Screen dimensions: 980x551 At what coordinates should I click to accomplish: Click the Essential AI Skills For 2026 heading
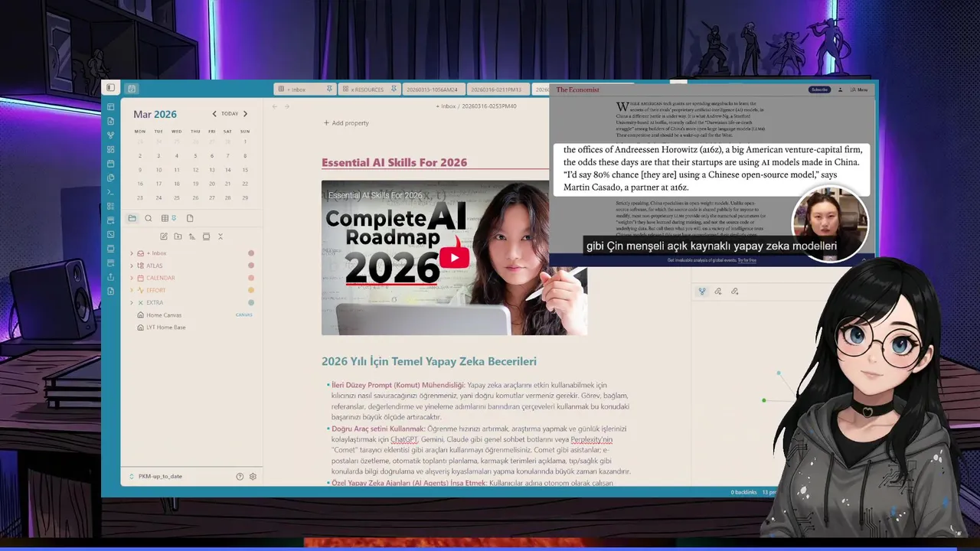394,162
